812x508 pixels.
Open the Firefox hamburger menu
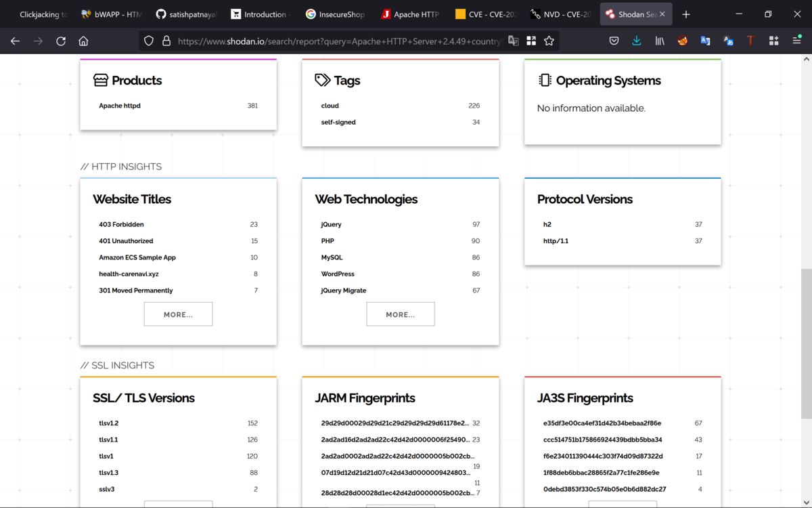[x=796, y=41]
